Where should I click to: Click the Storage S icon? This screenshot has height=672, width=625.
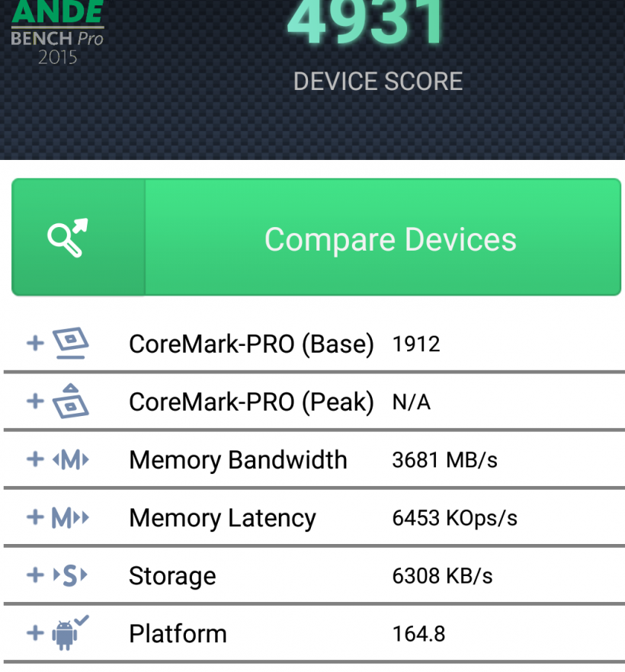[70, 575]
